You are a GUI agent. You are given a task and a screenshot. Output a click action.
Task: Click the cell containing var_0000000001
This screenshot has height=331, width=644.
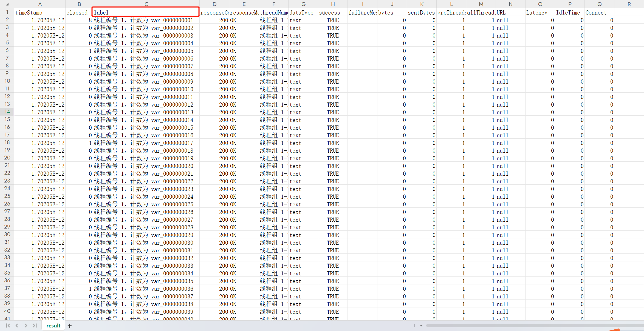pyautogui.click(x=146, y=20)
